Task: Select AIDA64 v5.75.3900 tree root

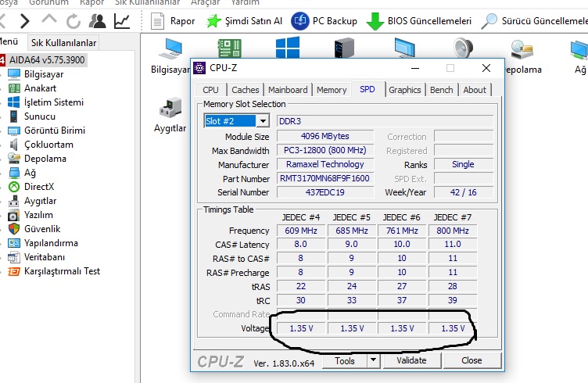Action: click(46, 60)
